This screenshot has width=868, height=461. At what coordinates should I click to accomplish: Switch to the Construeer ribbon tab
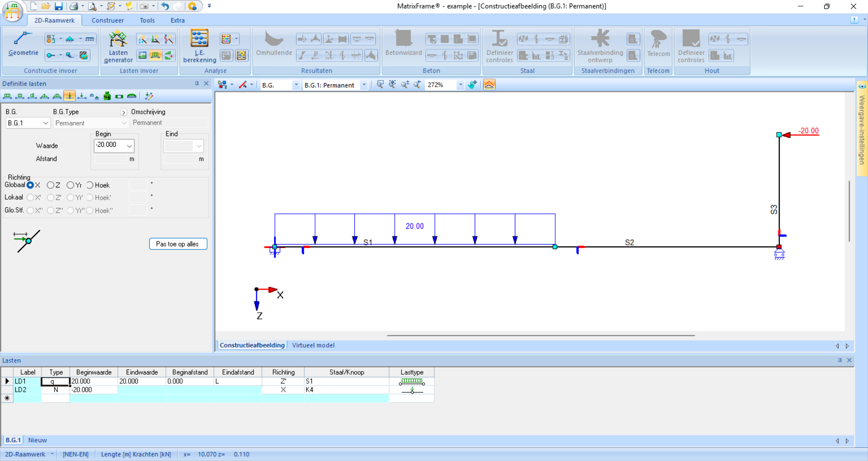click(x=108, y=20)
